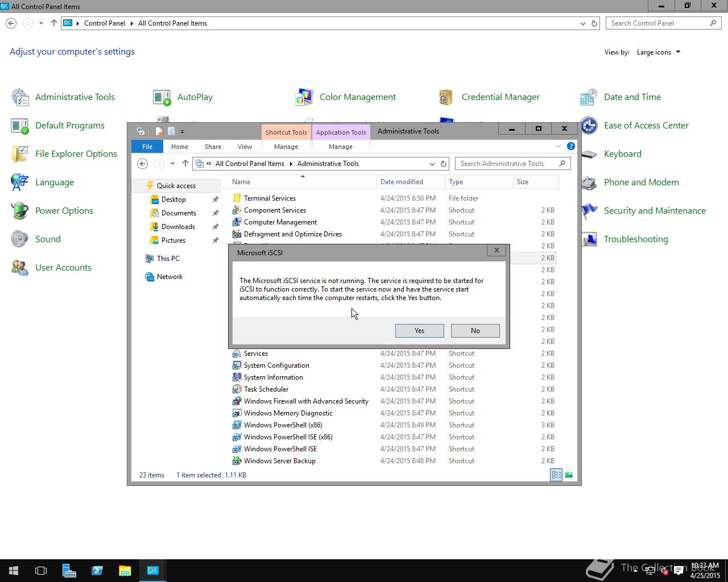Open Power Options icon
728x582 pixels.
20,211
